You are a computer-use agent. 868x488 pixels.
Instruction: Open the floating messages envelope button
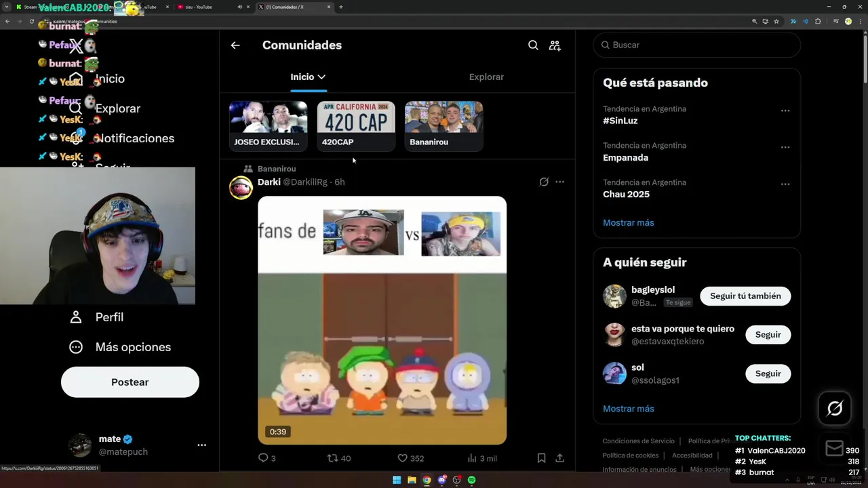coord(835,448)
